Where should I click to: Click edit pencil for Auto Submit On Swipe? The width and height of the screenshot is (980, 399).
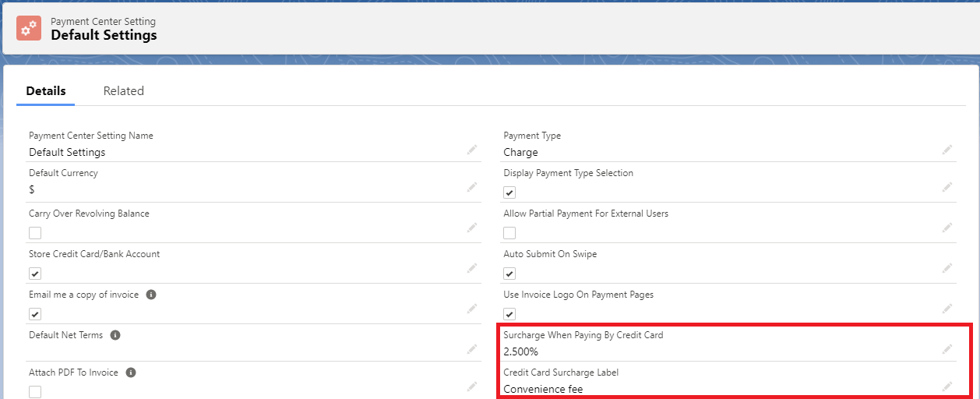[947, 268]
